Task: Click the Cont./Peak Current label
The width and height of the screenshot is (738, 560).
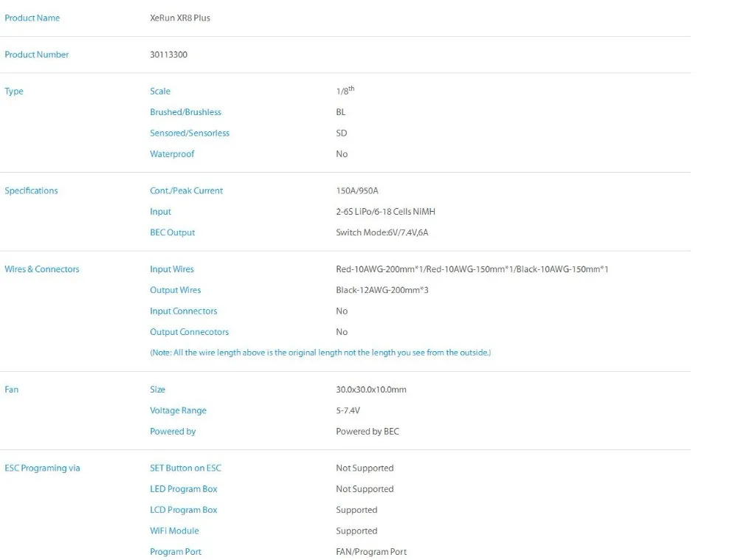Action: [186, 191]
